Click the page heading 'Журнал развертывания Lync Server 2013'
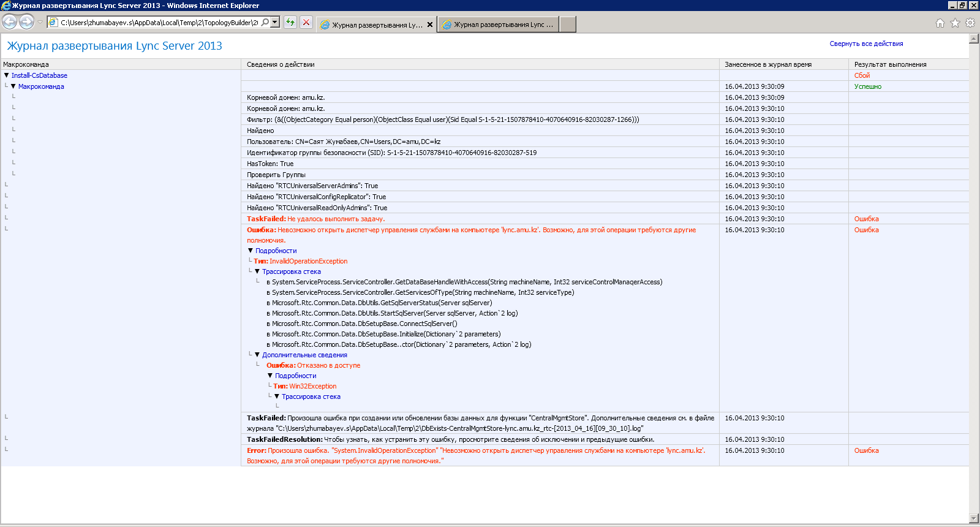Viewport: 980px width, 527px height. (x=115, y=46)
